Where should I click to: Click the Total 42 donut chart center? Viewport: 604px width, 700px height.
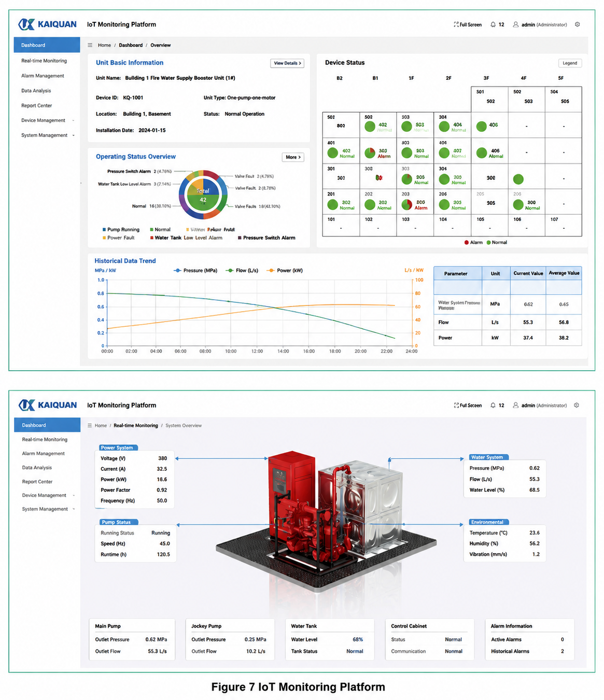(203, 195)
